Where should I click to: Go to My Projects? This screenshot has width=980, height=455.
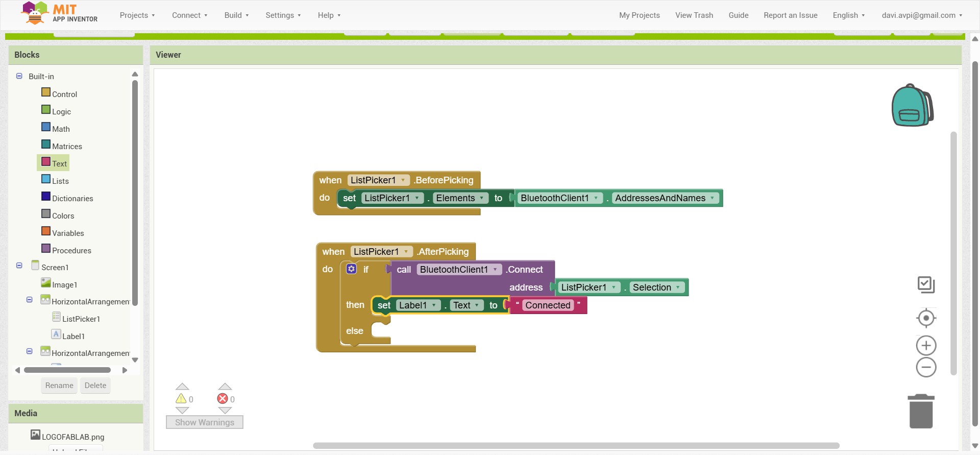click(640, 15)
